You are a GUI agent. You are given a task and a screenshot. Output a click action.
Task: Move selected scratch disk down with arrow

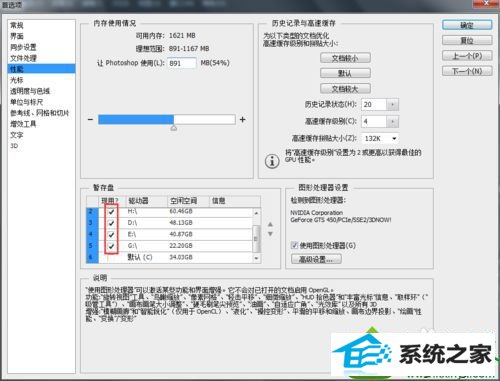coord(270,234)
